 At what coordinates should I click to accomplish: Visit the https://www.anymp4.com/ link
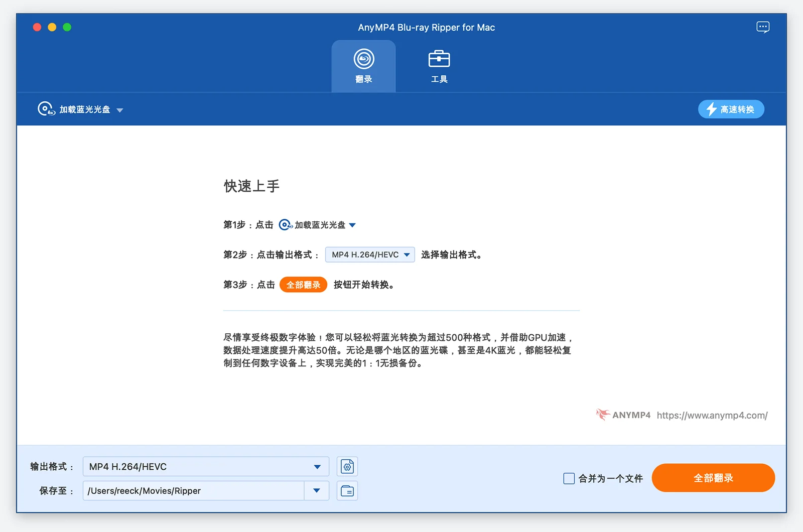point(712,416)
